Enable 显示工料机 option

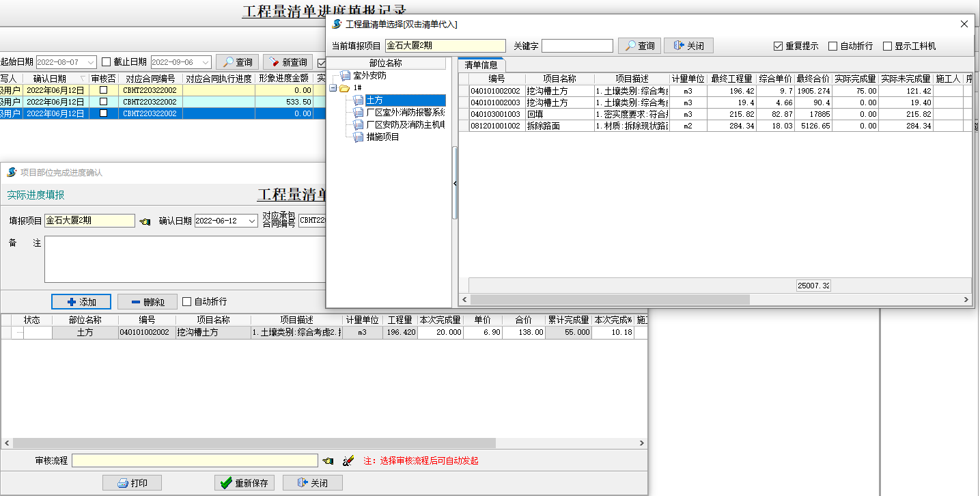pos(887,46)
